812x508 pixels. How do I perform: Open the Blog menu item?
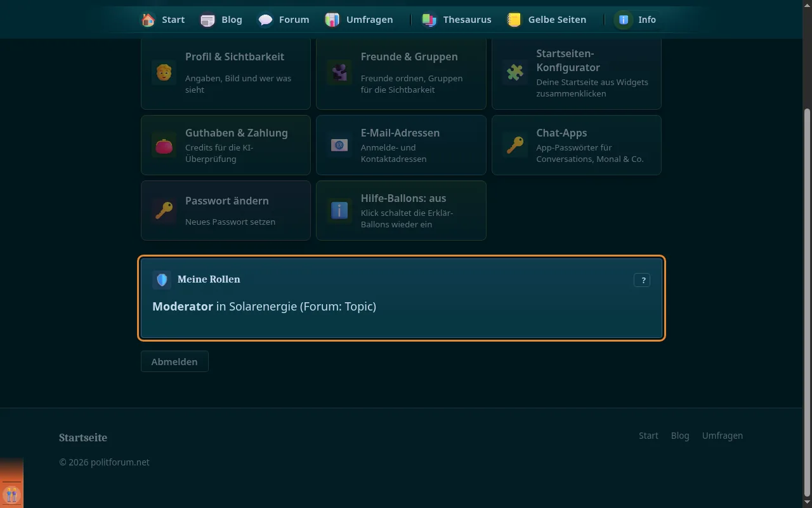221,20
